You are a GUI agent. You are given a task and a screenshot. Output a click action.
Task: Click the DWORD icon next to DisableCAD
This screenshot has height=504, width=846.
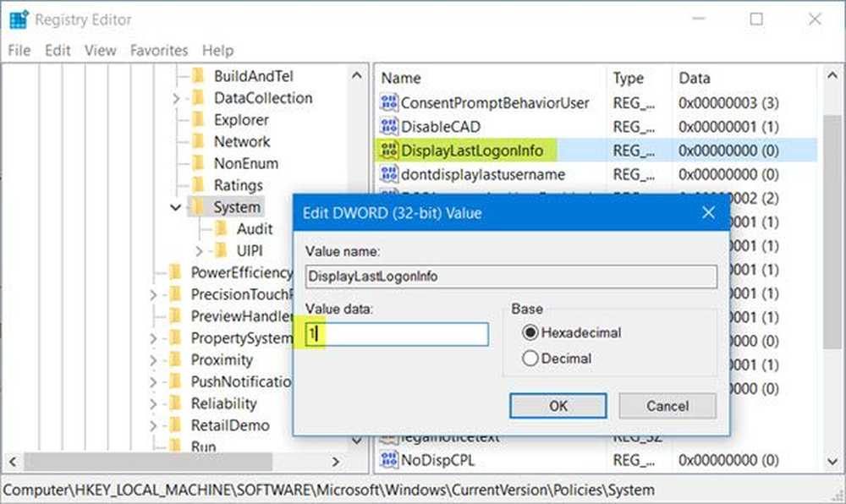click(x=389, y=127)
